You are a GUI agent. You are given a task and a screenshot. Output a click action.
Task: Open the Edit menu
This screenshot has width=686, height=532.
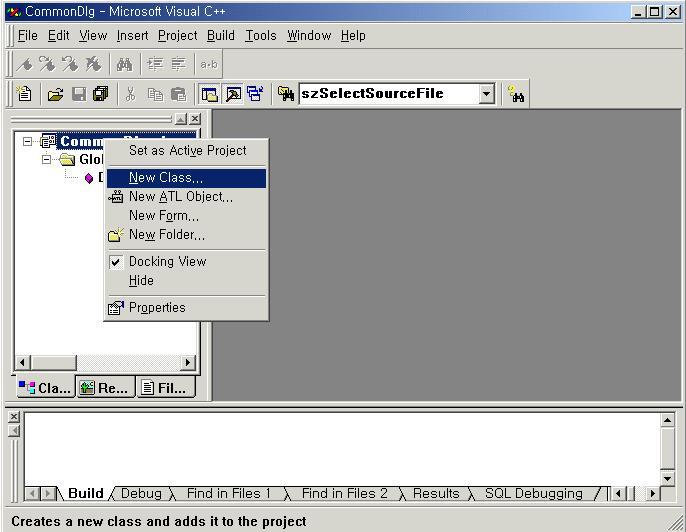(58, 35)
